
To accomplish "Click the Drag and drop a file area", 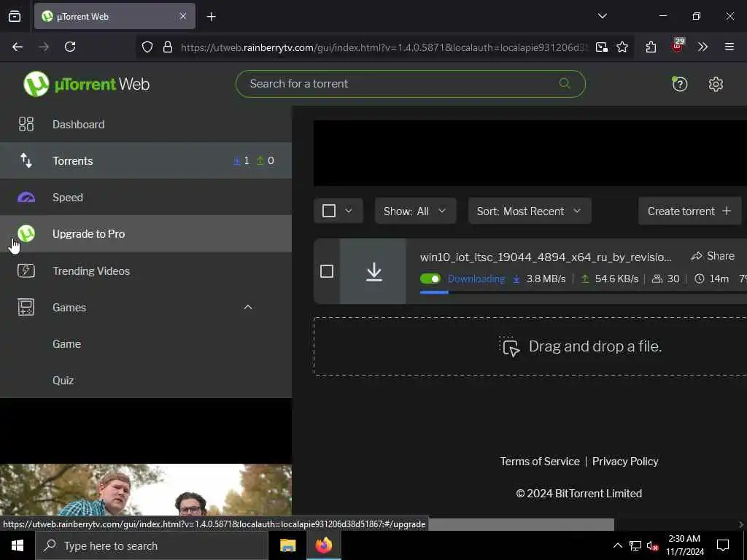I will tap(530, 346).
